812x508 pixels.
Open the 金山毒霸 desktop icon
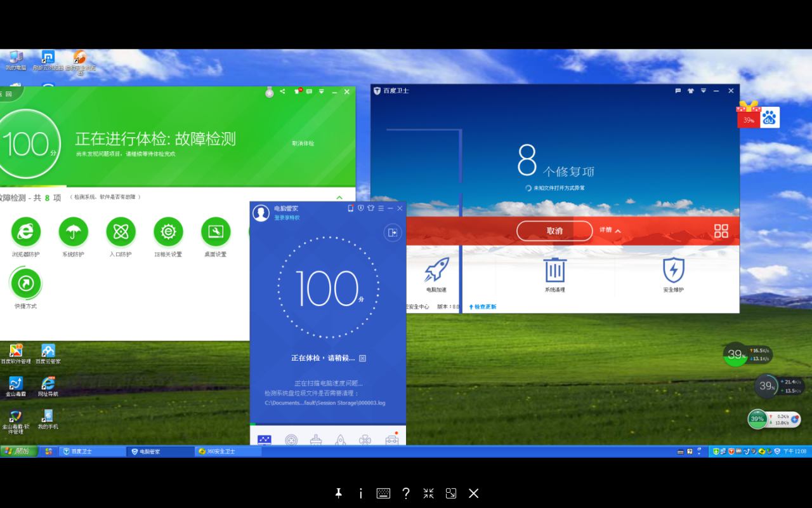click(x=15, y=386)
